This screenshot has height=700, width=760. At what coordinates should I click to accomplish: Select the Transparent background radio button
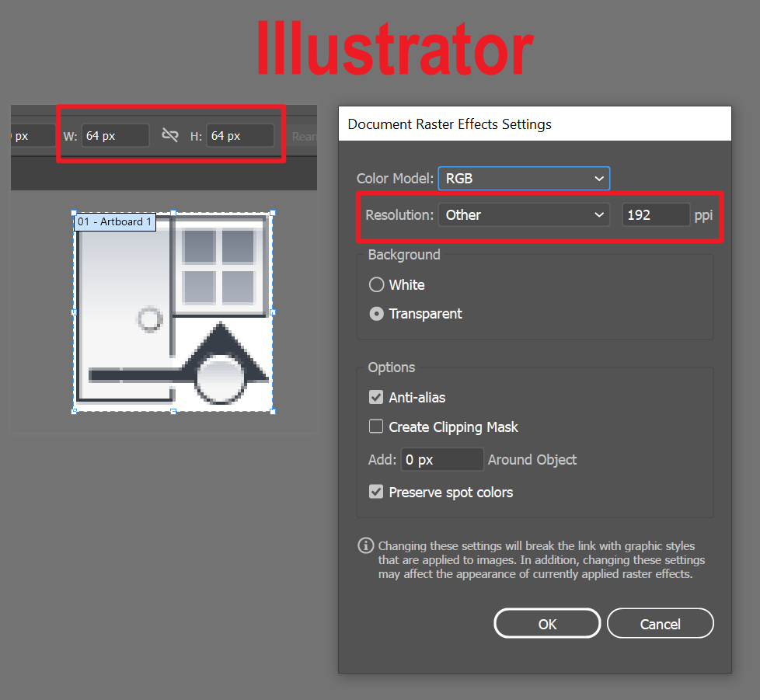tap(377, 314)
